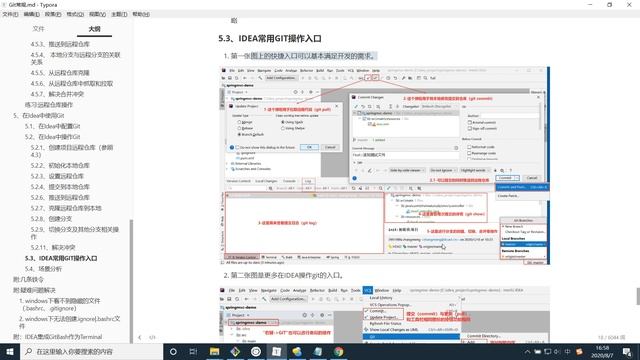Go to outline item 5.2.8 创建分支

[51, 219]
